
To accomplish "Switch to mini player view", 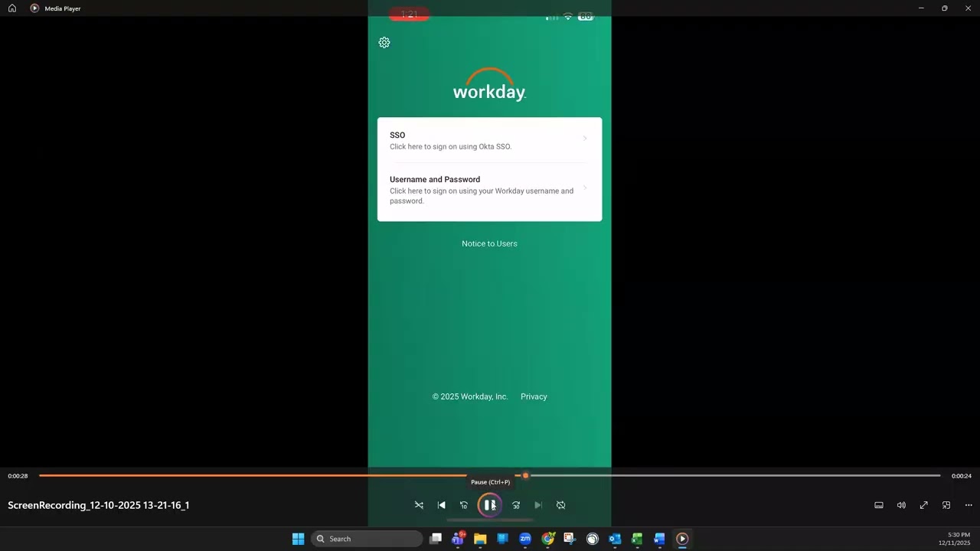I will (946, 505).
